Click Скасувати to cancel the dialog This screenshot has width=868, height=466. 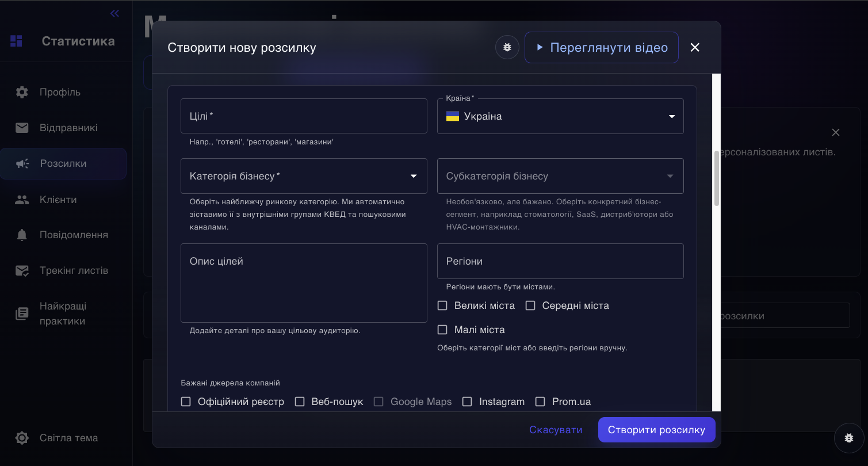[x=555, y=430]
